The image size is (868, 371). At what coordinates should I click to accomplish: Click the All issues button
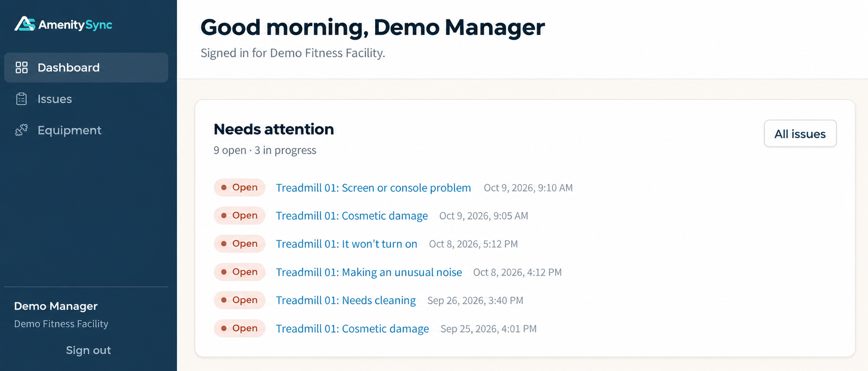800,133
